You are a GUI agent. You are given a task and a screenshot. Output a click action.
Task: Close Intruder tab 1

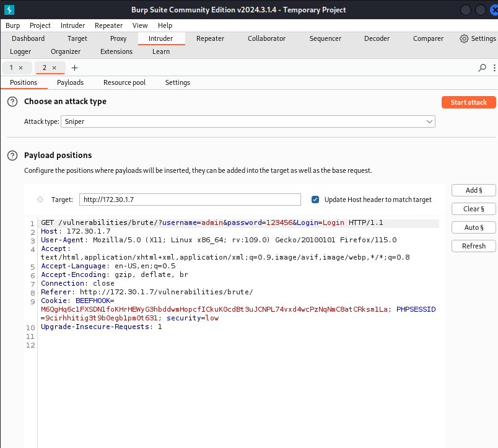point(20,68)
